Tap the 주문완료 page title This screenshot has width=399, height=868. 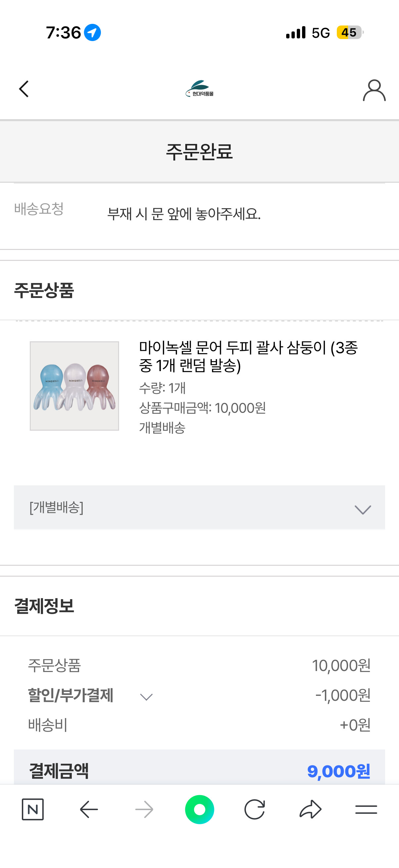point(199,151)
